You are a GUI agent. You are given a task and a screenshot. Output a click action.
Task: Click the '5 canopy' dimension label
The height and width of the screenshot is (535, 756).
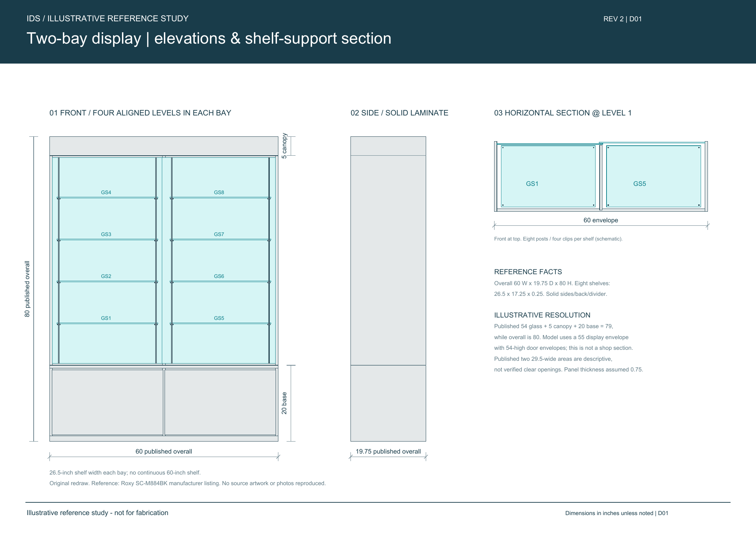[284, 146]
